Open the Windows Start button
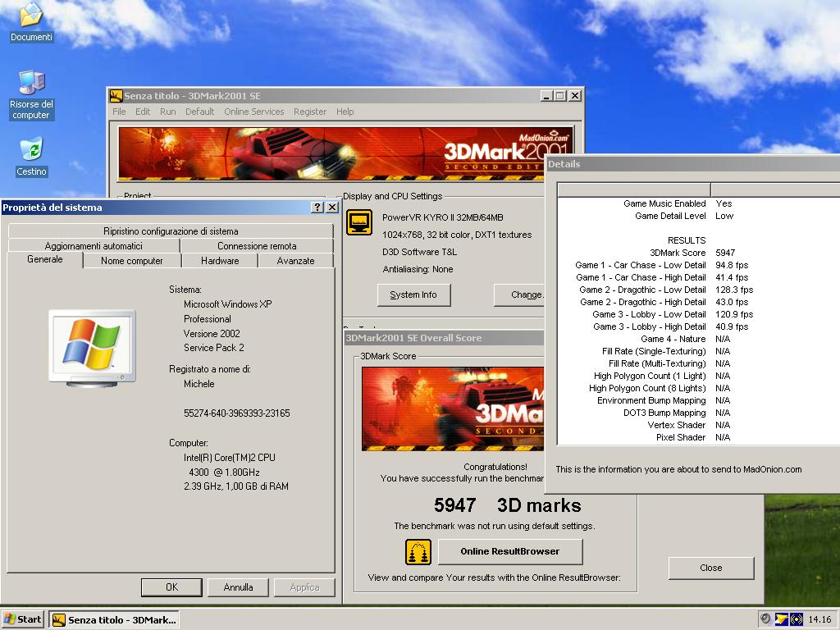The height and width of the screenshot is (630, 840). click(23, 619)
